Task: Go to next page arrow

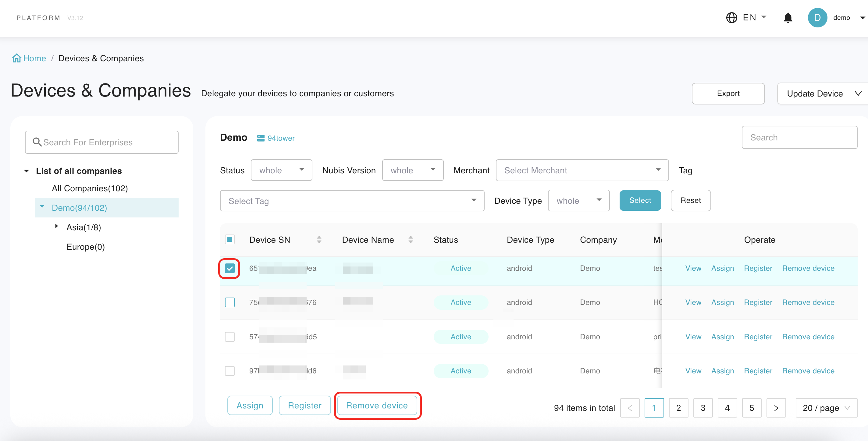Action: pos(776,408)
